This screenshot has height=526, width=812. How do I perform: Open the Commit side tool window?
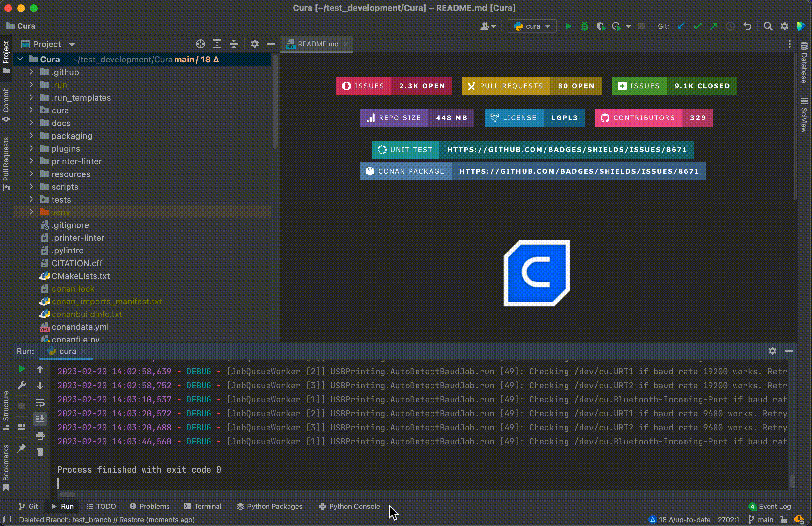6,104
